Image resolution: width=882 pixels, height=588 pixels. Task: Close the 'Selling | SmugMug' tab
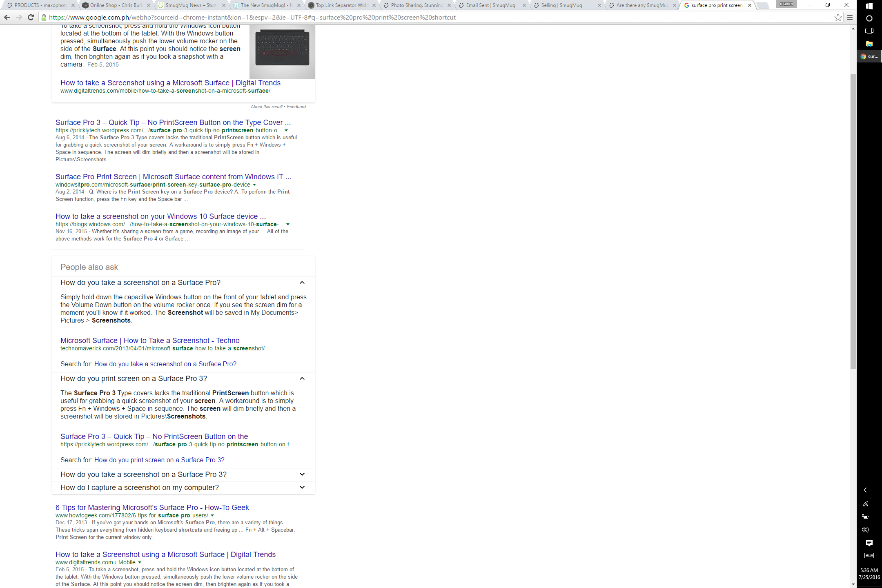[599, 5]
